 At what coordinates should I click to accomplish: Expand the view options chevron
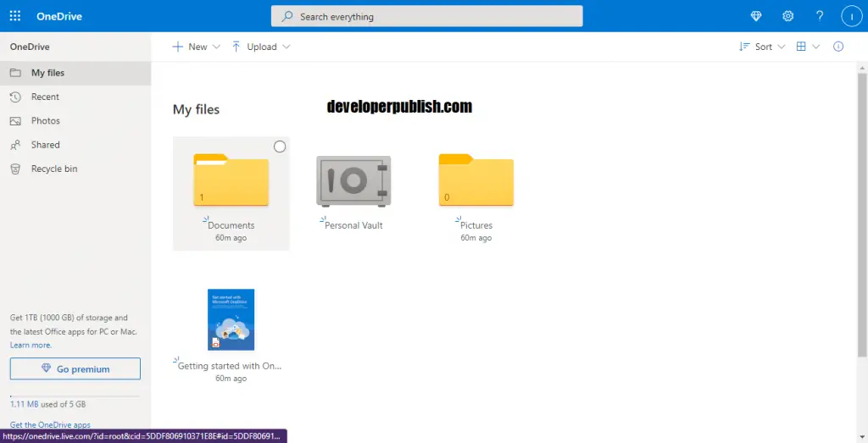click(x=816, y=47)
